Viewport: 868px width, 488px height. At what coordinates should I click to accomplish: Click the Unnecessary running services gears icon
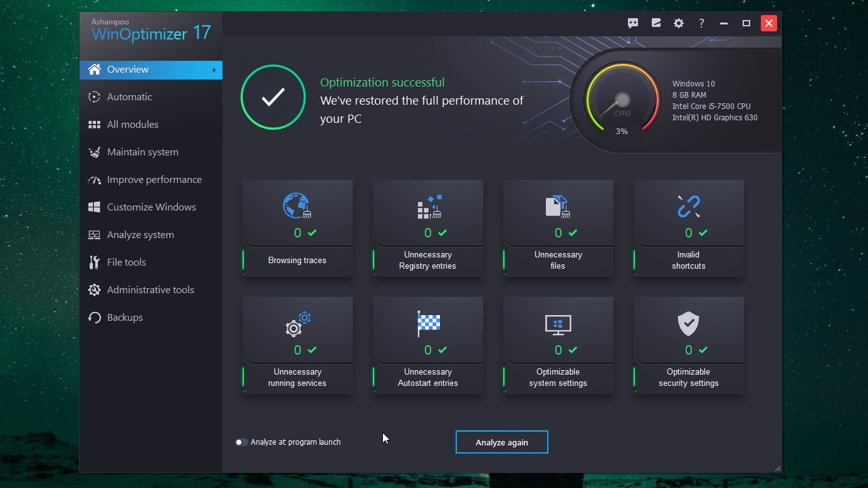tap(298, 324)
